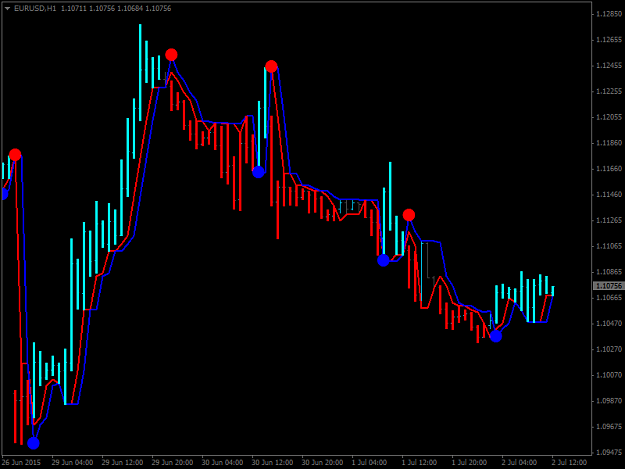
Task: Click the highlighted current price label 1.10756
Action: click(609, 286)
